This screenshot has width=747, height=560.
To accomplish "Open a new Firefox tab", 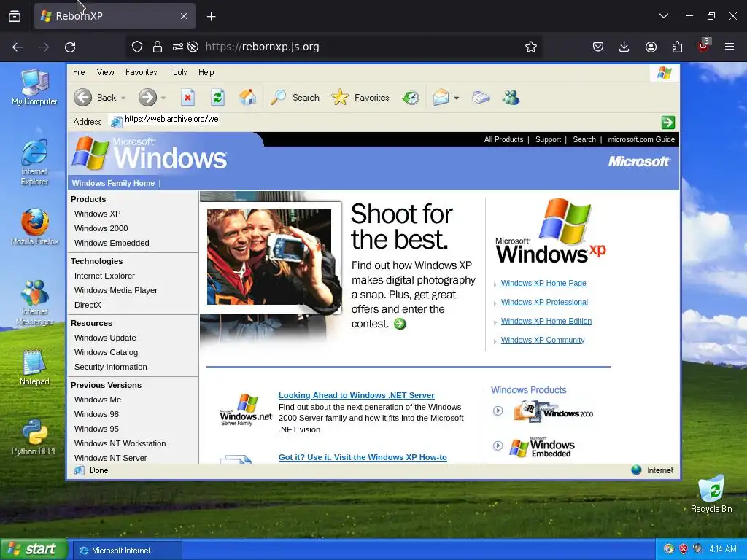I will pos(211,16).
